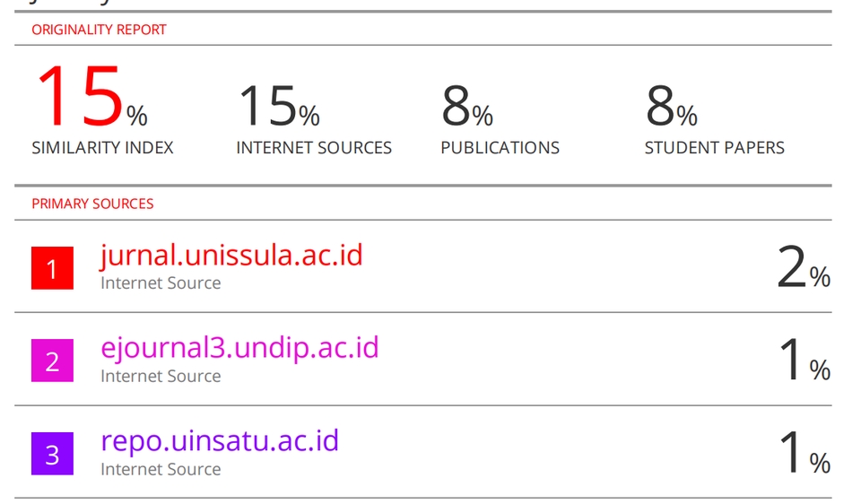Image resolution: width=861 pixels, height=504 pixels.
Task: Select the 15% internet sources figure
Action: (x=279, y=106)
